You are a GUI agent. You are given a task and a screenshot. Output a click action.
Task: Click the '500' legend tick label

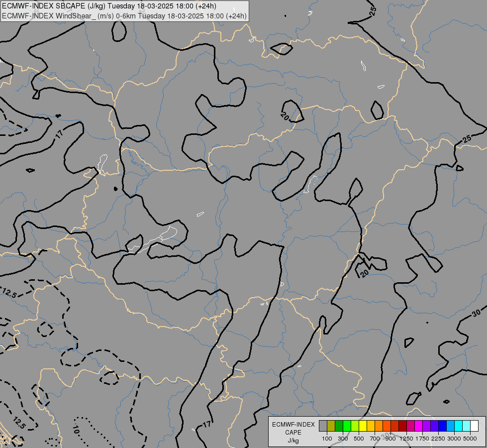tap(359, 439)
